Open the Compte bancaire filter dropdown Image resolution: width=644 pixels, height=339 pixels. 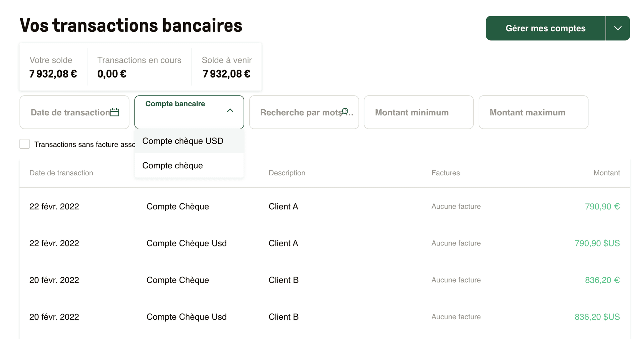(x=189, y=112)
